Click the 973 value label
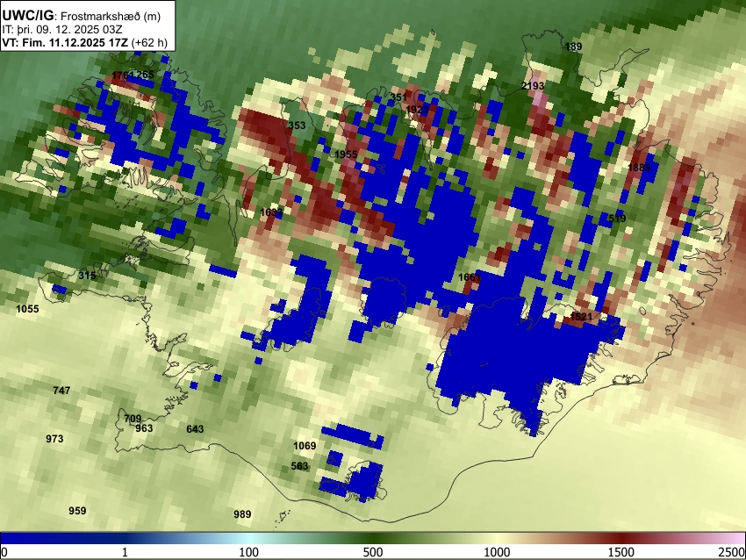This screenshot has height=560, width=746. tap(54, 438)
